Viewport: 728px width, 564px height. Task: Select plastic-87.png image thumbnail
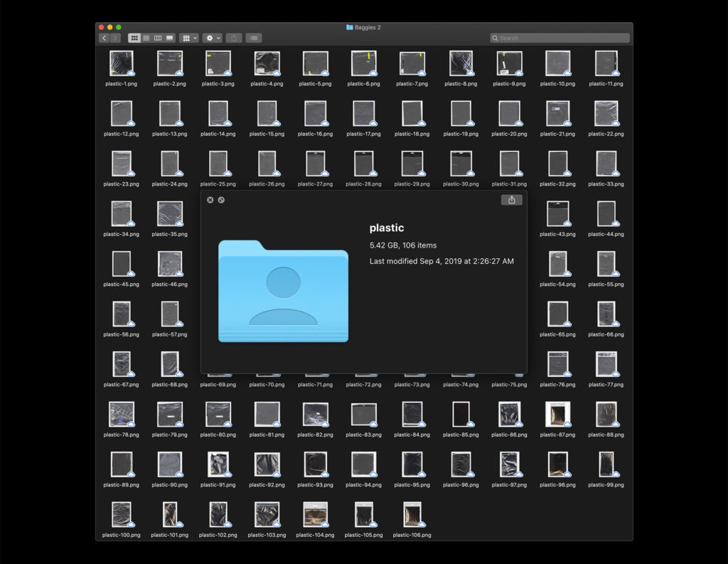click(x=557, y=414)
